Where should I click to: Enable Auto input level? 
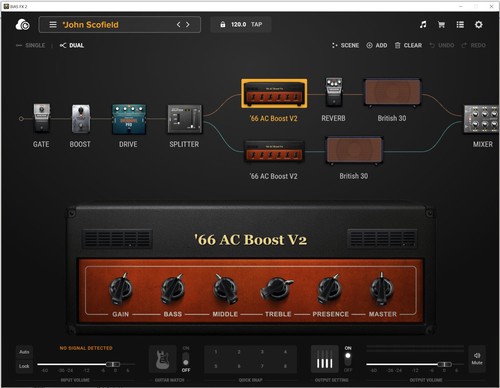[24, 352]
